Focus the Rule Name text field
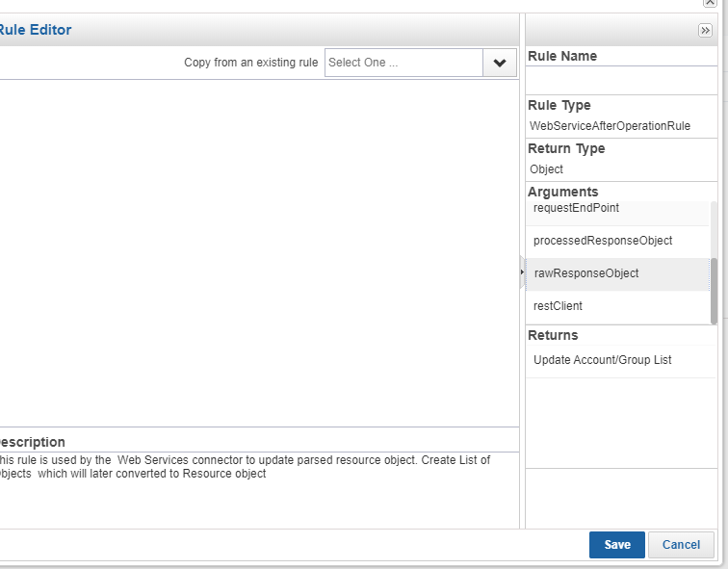 (x=621, y=80)
